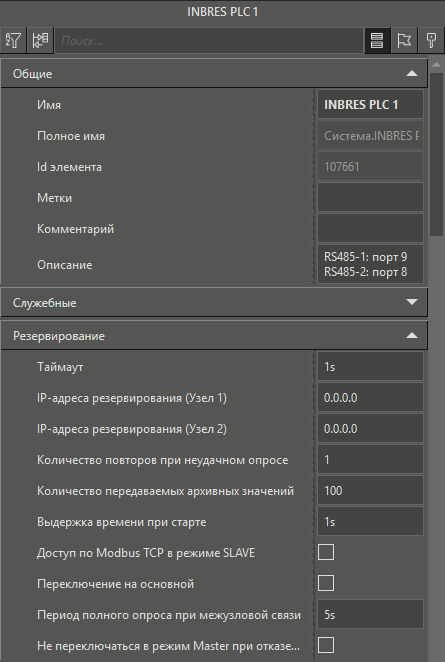Click the pin/key icon in toolbar
This screenshot has height=662, width=445.
click(x=431, y=41)
